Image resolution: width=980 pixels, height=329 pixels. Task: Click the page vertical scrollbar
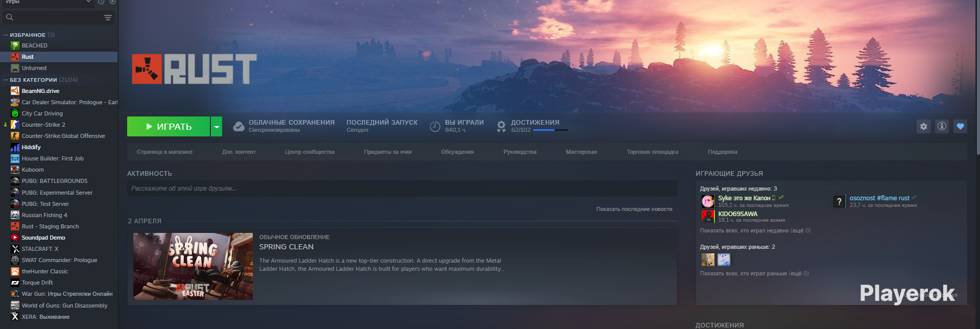pos(977,77)
